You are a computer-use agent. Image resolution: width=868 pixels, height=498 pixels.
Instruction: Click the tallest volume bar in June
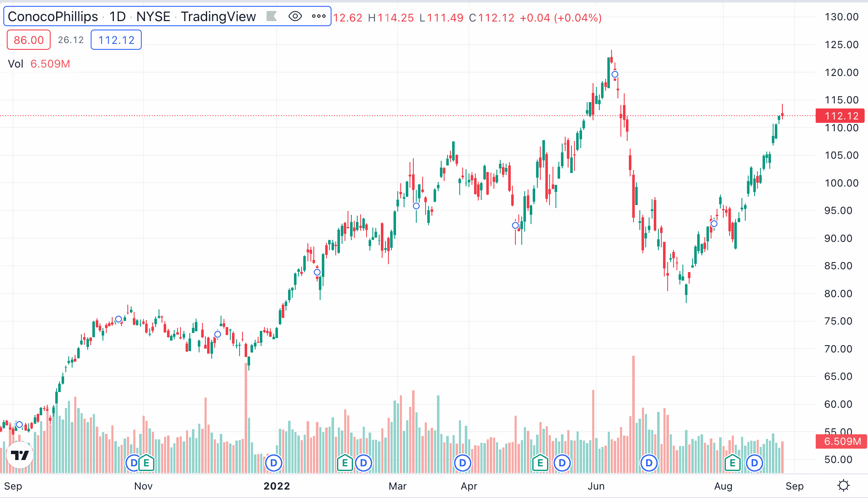633,414
